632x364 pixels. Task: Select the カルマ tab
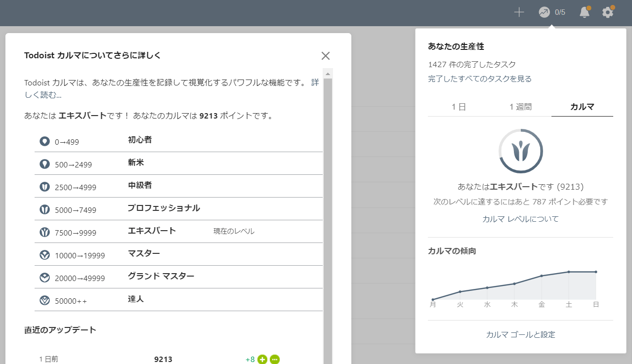[x=582, y=107]
